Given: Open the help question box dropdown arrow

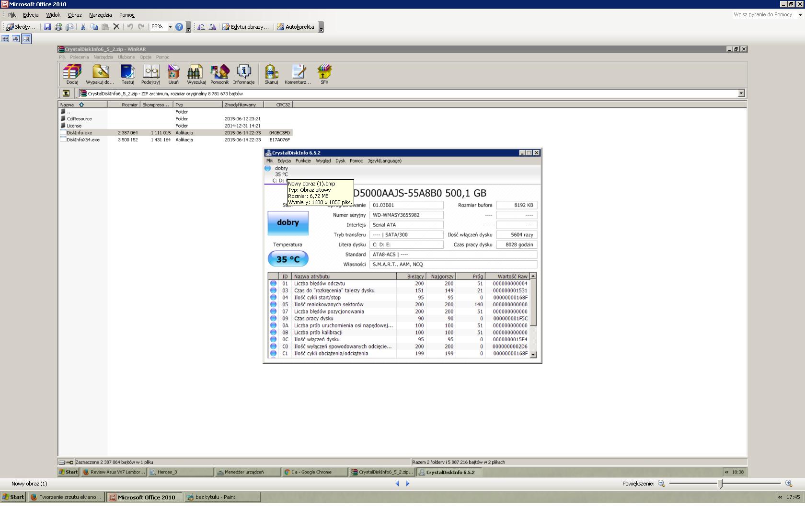Looking at the screenshot, I should click(x=800, y=15).
